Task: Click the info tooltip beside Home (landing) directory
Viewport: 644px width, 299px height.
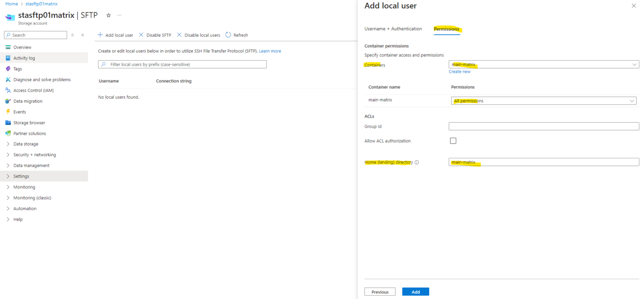Action: point(417,162)
